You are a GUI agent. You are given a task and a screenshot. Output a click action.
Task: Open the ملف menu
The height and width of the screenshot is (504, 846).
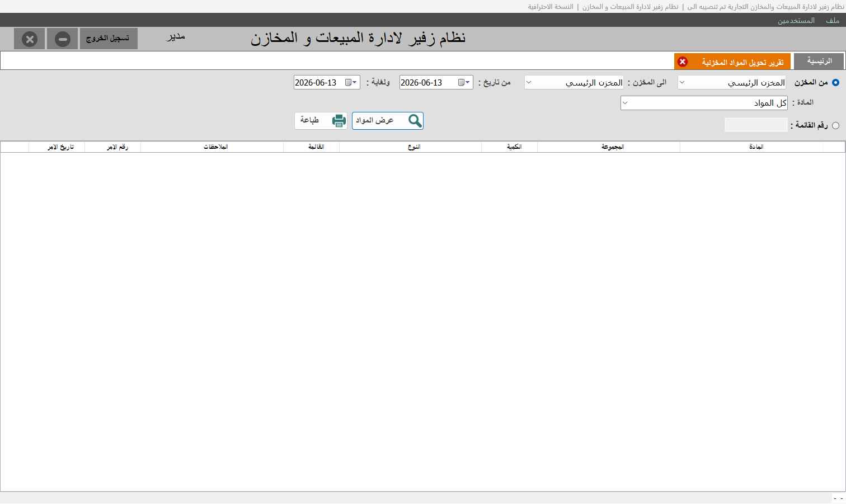pyautogui.click(x=833, y=21)
